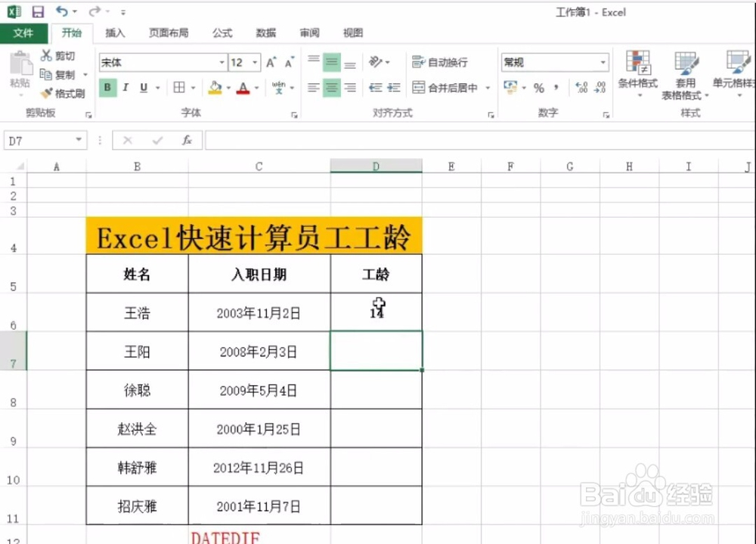Click the fill color paint bucket

[x=215, y=87]
